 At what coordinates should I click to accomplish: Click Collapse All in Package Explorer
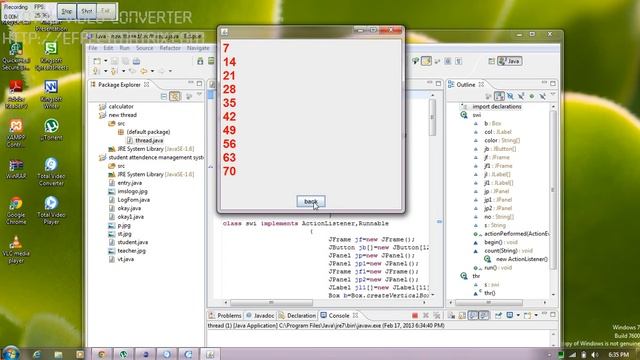tap(164, 96)
